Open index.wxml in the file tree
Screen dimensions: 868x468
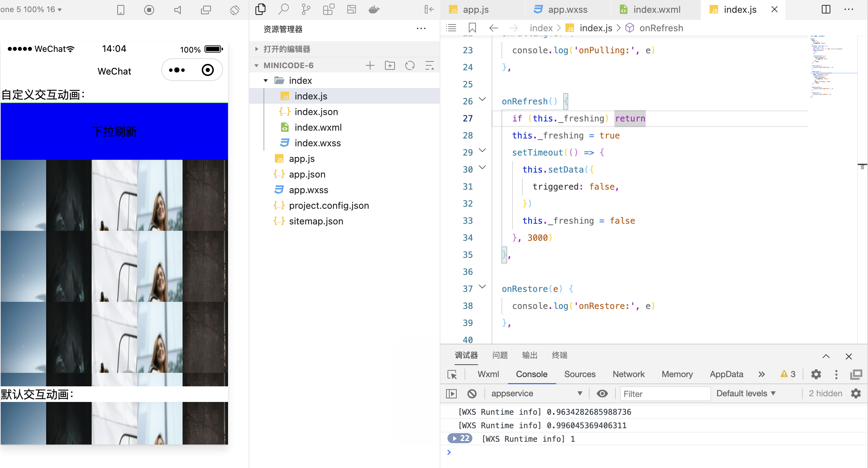318,127
